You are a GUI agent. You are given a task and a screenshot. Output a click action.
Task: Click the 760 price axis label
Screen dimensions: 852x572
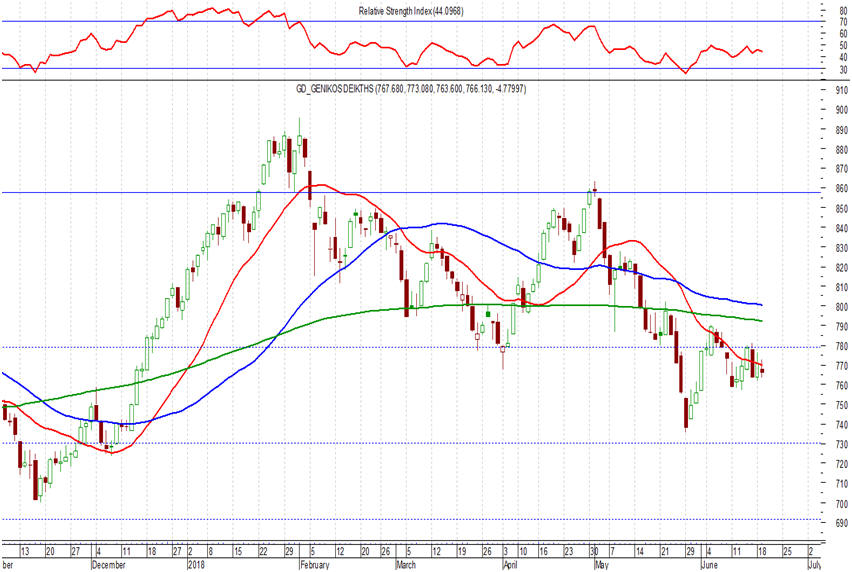coord(842,385)
